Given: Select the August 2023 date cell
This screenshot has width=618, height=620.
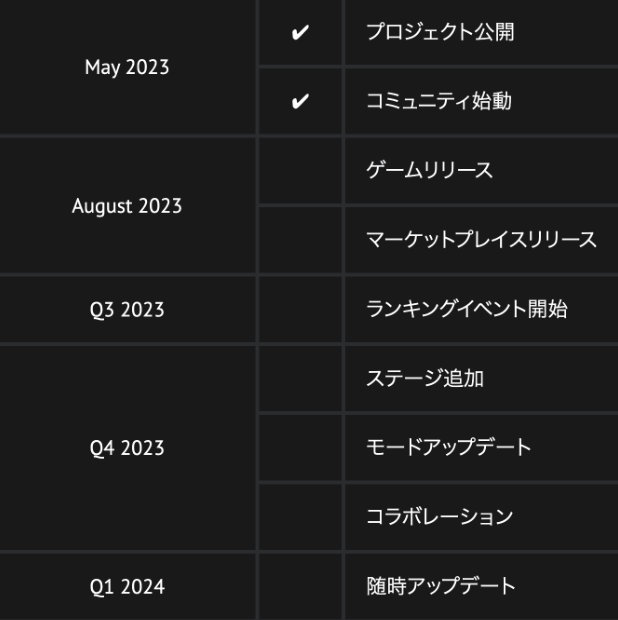Looking at the screenshot, I should 126,206.
